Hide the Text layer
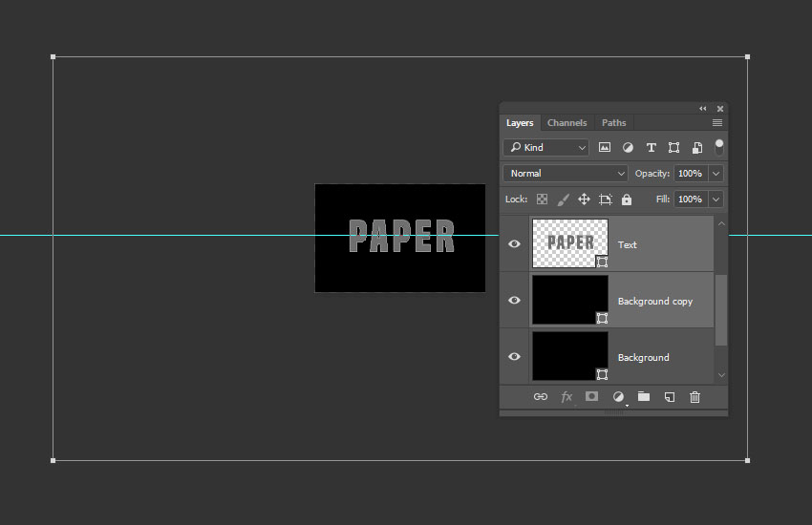This screenshot has width=812, height=525. (514, 243)
